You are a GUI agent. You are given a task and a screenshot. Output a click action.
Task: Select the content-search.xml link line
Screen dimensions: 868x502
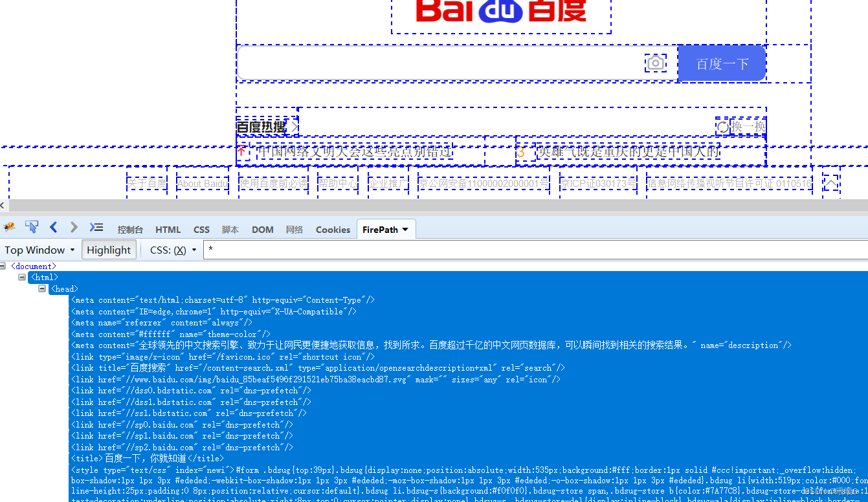pos(318,367)
